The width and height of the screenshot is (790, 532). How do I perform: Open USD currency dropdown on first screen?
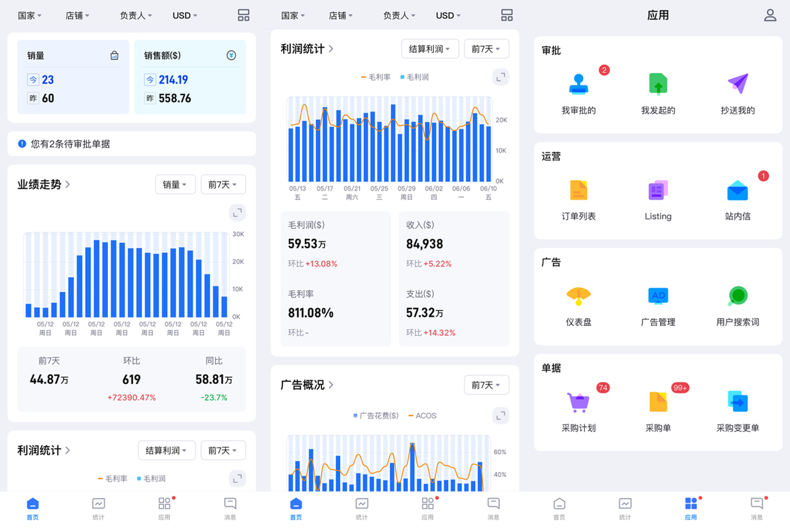click(185, 15)
